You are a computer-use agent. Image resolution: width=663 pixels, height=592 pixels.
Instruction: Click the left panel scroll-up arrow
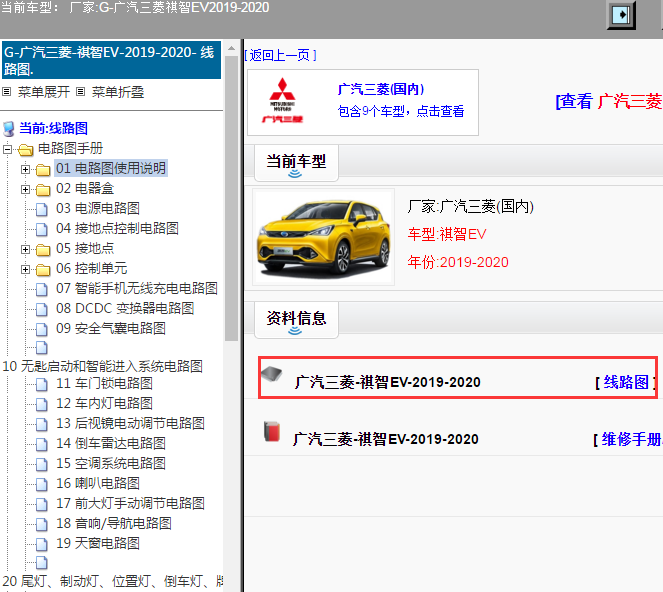coord(231,48)
